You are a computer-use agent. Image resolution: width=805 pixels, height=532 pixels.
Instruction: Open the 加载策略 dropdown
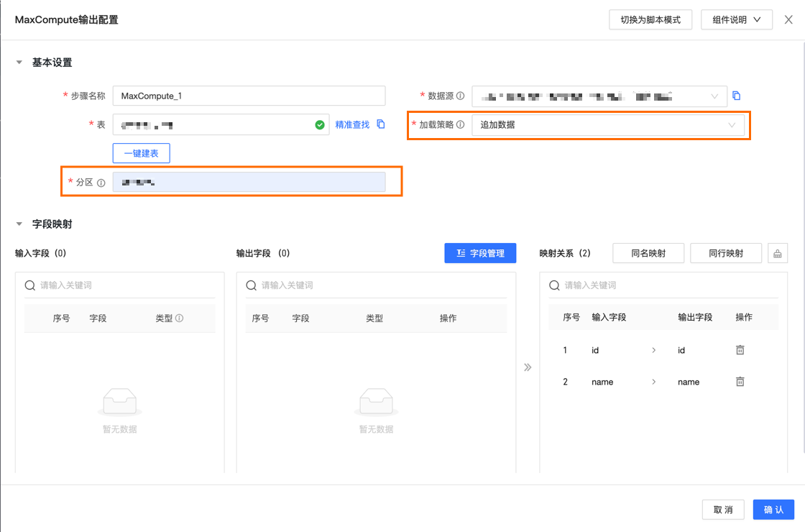(608, 124)
